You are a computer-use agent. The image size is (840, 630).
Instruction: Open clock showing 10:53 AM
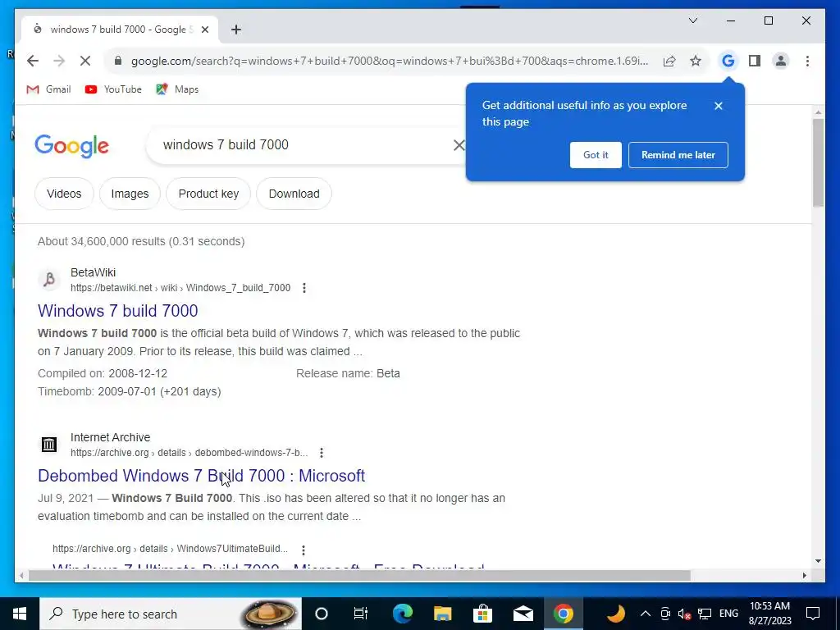(769, 614)
